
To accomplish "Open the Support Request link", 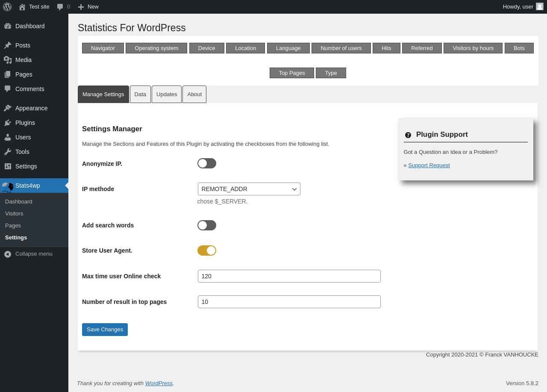I will (x=429, y=165).
